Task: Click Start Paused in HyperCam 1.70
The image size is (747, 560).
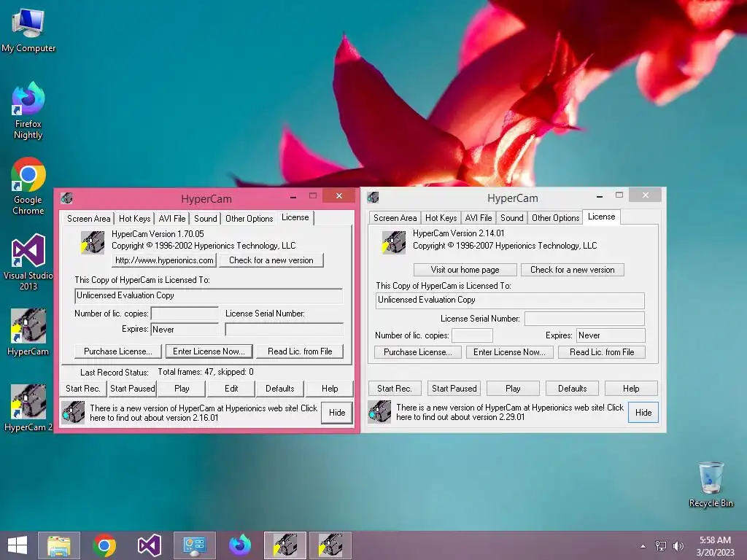Action: click(133, 389)
